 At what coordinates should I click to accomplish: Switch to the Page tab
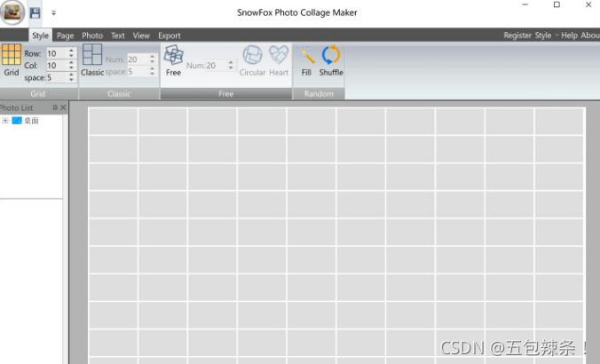click(x=65, y=36)
